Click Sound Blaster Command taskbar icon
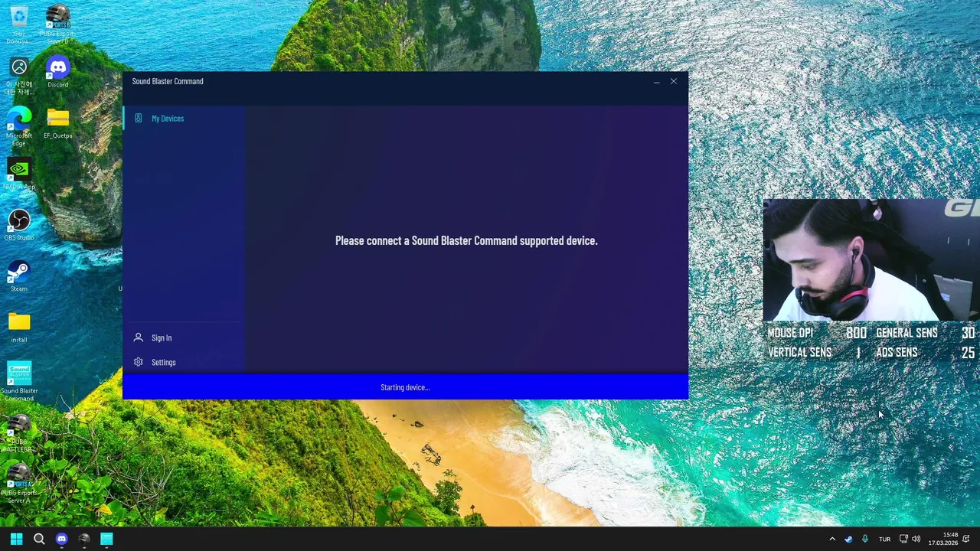Viewport: 980px width, 551px height. tap(106, 539)
